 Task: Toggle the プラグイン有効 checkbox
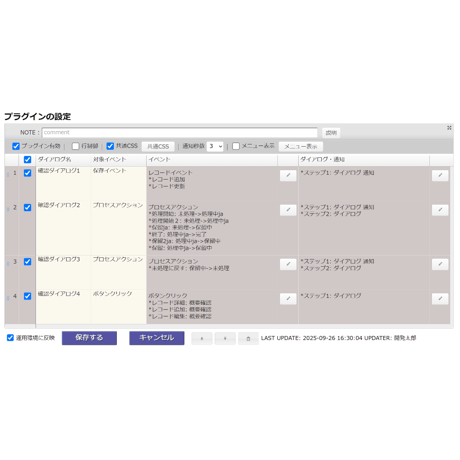tap(16, 146)
